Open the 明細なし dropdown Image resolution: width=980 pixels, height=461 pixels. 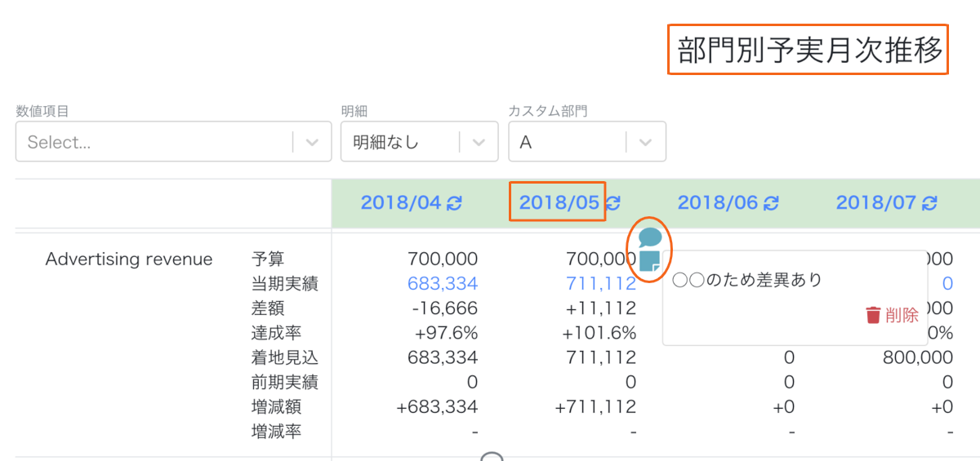[419, 141]
